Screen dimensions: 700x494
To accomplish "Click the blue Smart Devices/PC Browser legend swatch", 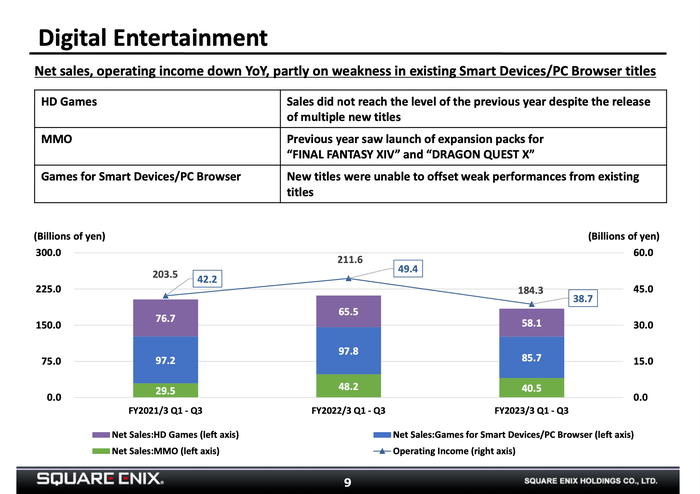I will [382, 435].
